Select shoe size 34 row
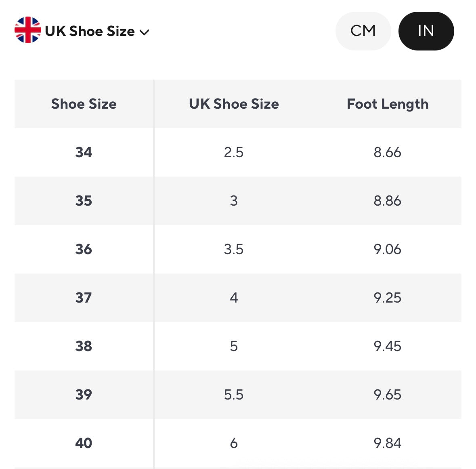Viewport: 476px width, 469px height. tap(84, 152)
